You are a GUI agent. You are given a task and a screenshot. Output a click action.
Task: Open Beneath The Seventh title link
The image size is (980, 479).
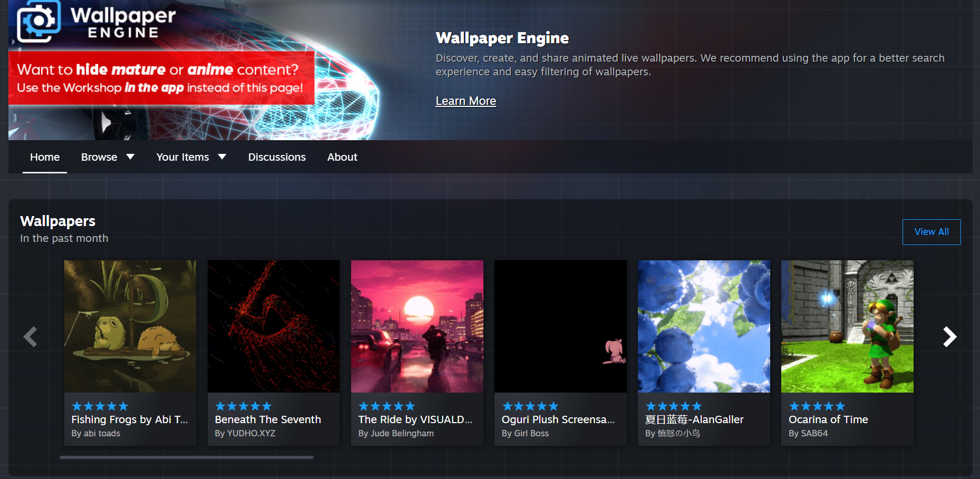click(268, 419)
